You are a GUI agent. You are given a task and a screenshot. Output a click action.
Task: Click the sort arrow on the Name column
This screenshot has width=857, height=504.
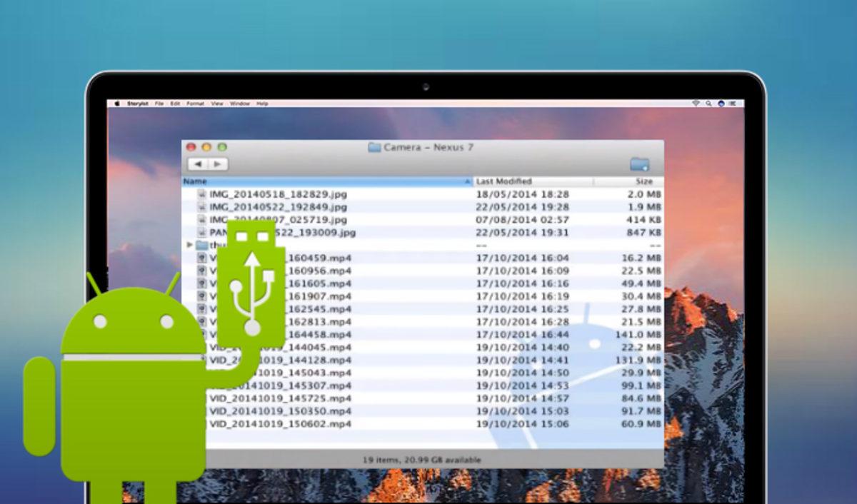coord(467,181)
